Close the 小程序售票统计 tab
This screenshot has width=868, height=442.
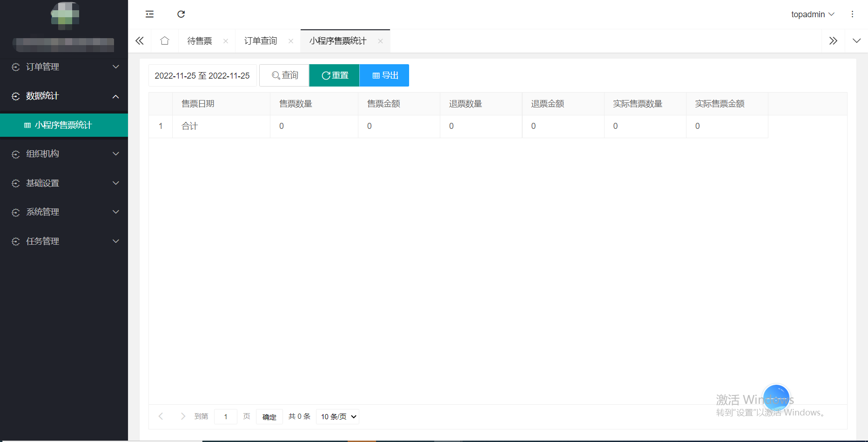pyautogui.click(x=380, y=41)
